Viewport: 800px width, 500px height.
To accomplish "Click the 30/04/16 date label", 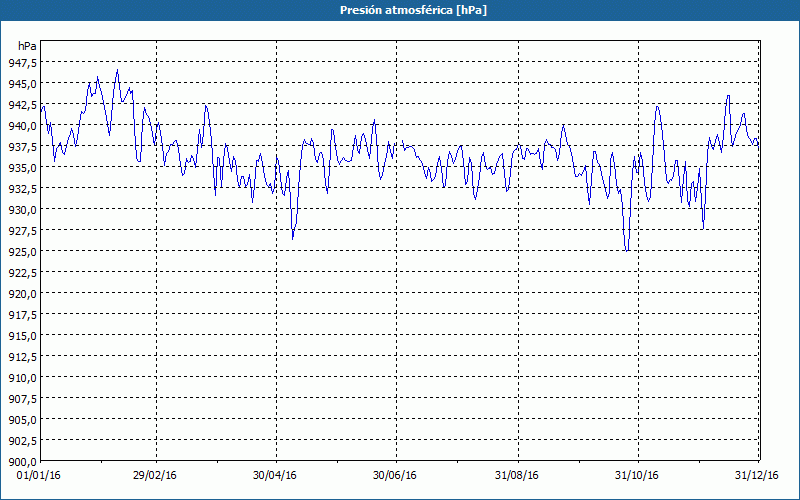I will (274, 475).
